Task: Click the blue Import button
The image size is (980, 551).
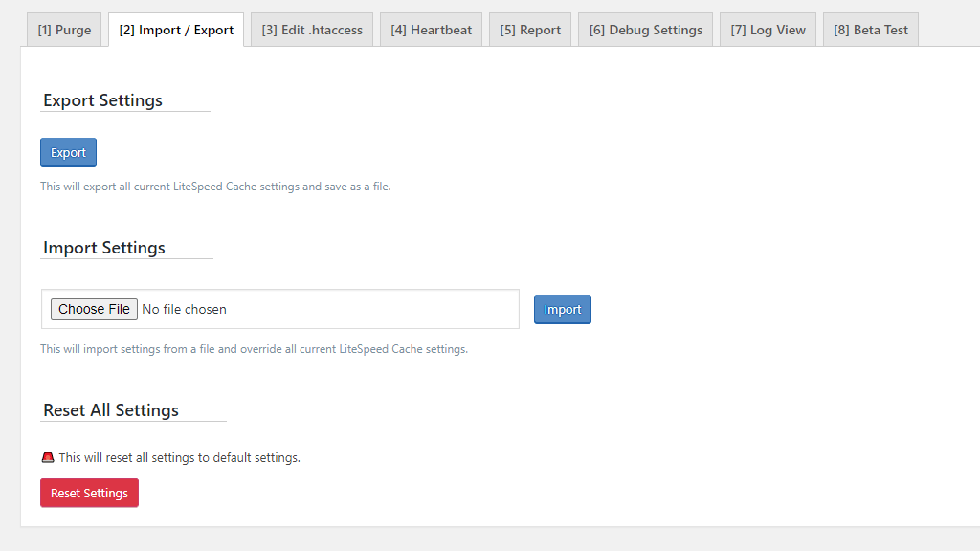Action: pos(563,309)
